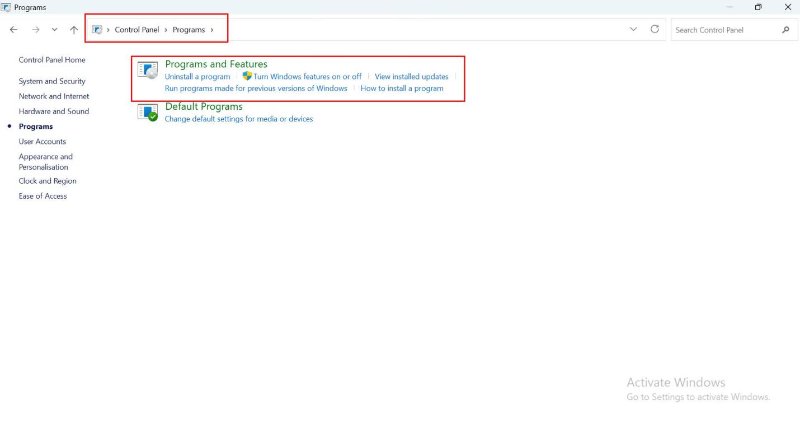Open Control Panel Home
This screenshot has height=421, width=800.
(52, 60)
